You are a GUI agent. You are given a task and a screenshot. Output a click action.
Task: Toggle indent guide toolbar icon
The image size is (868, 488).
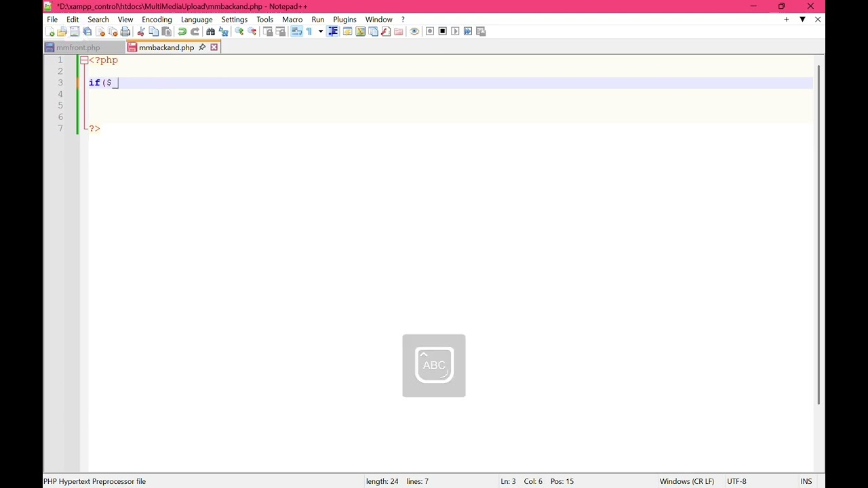(333, 31)
